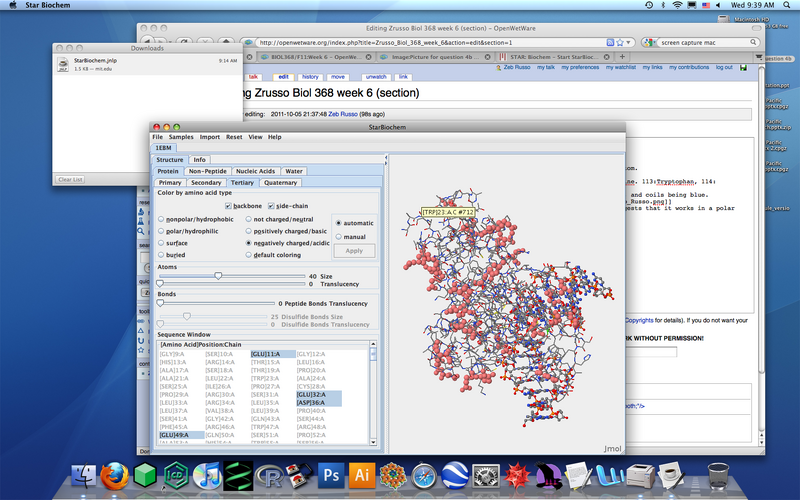The image size is (800, 500).
Task: Open iTunes from the dock
Action: [x=206, y=473]
